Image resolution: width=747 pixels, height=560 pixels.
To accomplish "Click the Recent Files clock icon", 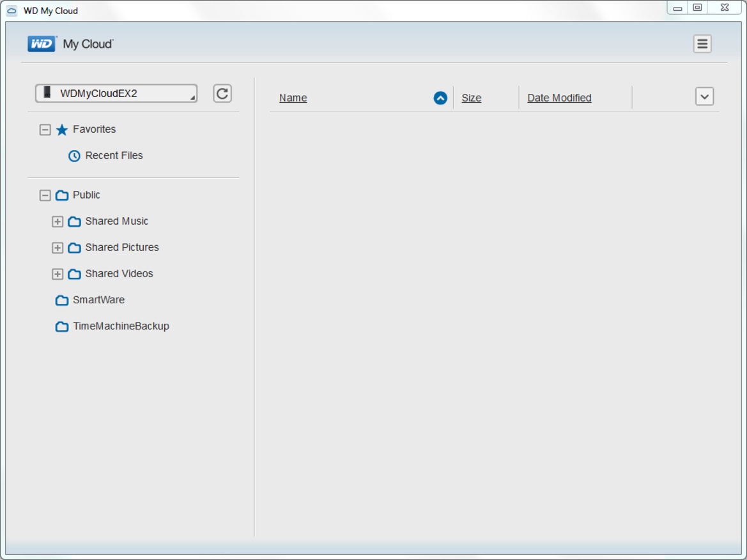I will [x=74, y=156].
